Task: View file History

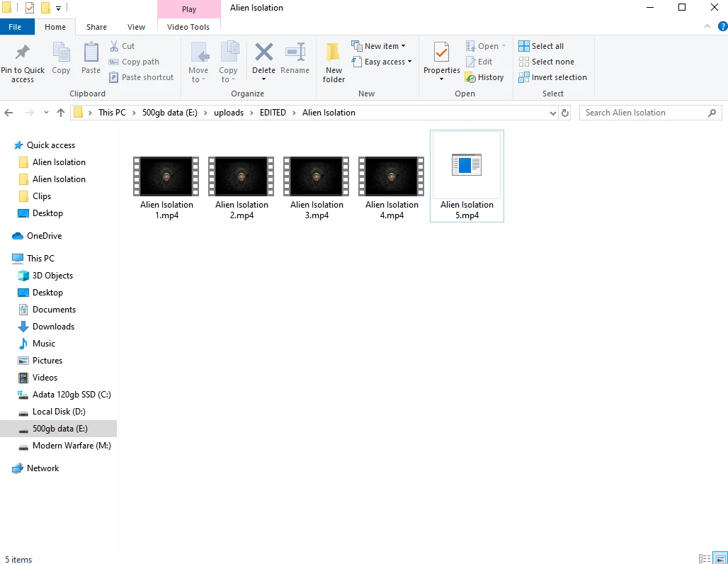Action: click(484, 77)
